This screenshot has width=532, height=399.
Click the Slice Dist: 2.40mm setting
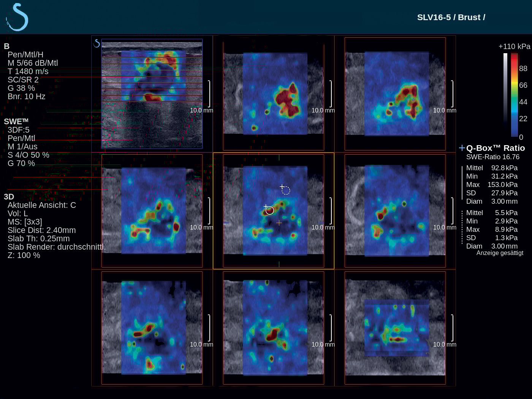click(41, 230)
